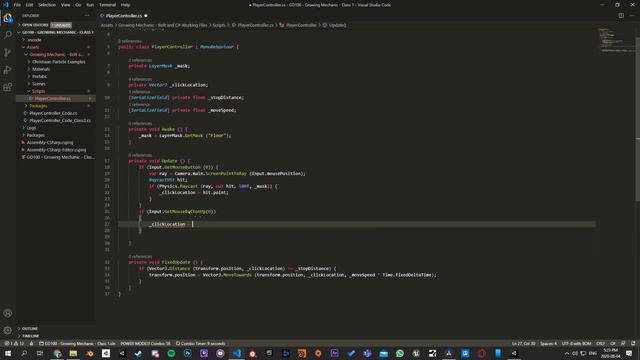Open the Search view in activity bar
This screenshot has width=640, height=360.
coord(7,35)
